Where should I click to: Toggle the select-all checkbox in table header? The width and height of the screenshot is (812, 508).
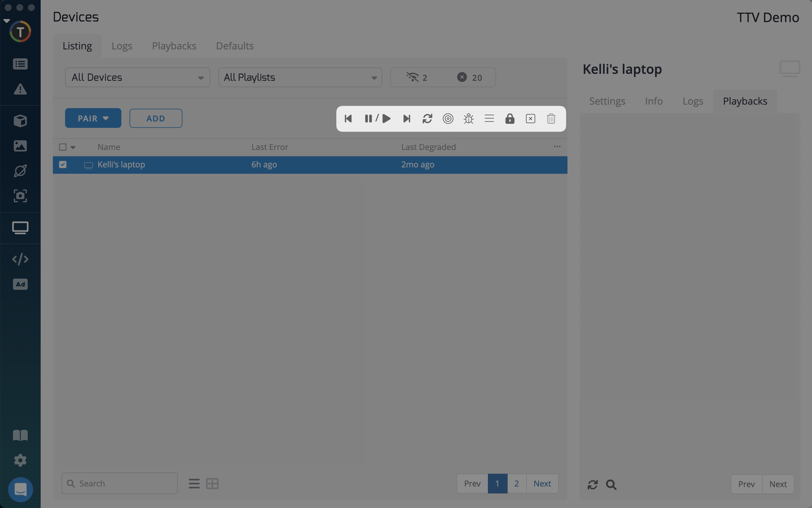pos(63,147)
